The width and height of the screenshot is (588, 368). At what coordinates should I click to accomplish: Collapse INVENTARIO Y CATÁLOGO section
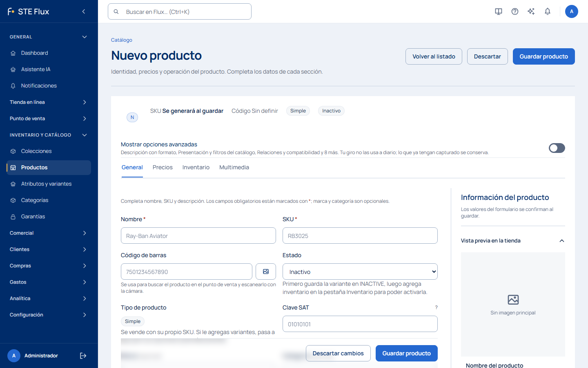tap(49, 135)
